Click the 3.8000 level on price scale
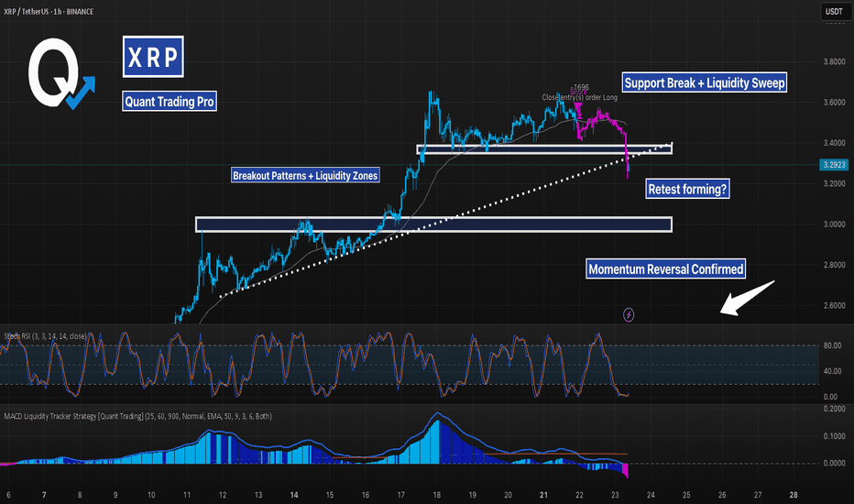854x504 pixels. tap(834, 61)
